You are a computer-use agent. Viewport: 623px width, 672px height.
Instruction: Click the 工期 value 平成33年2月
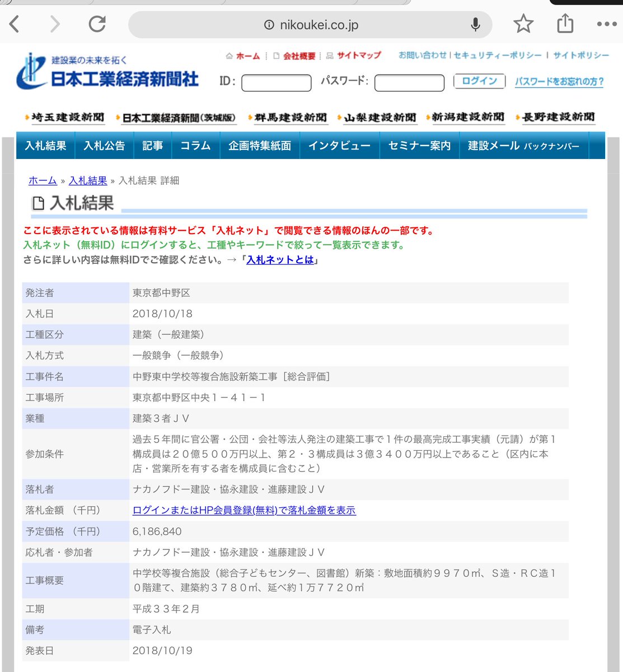pyautogui.click(x=166, y=609)
